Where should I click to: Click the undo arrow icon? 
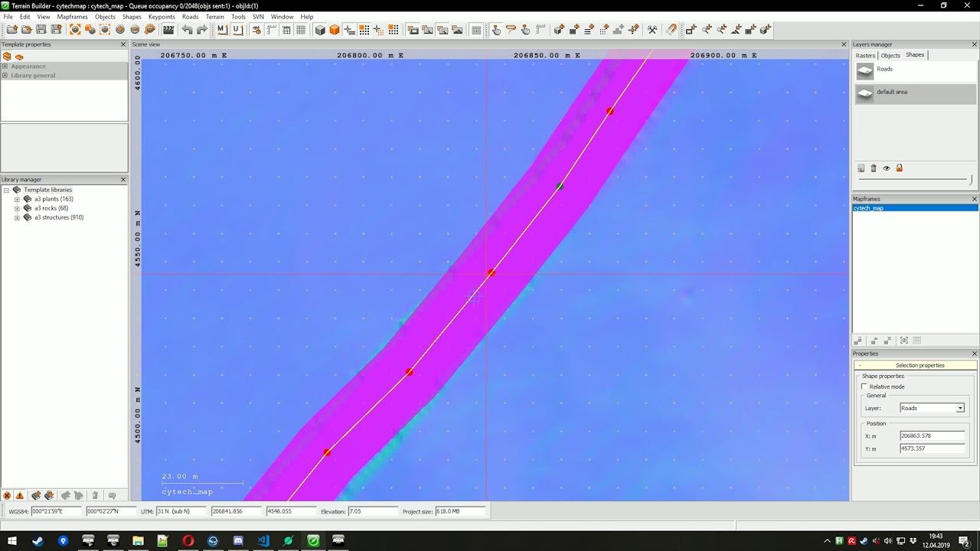click(x=187, y=30)
